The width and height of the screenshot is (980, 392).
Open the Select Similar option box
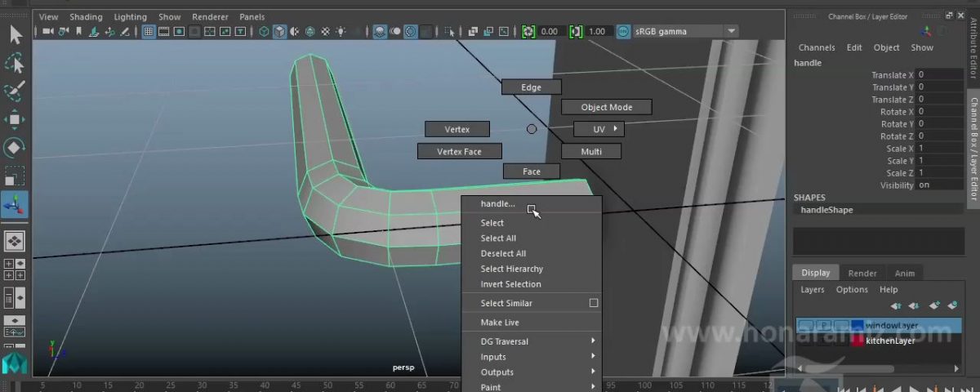594,303
